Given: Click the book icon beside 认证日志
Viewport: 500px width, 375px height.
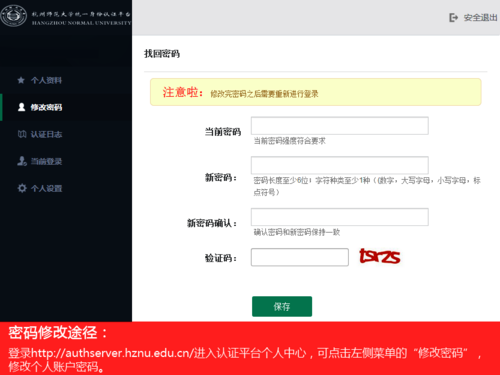Looking at the screenshot, I should click(22, 134).
